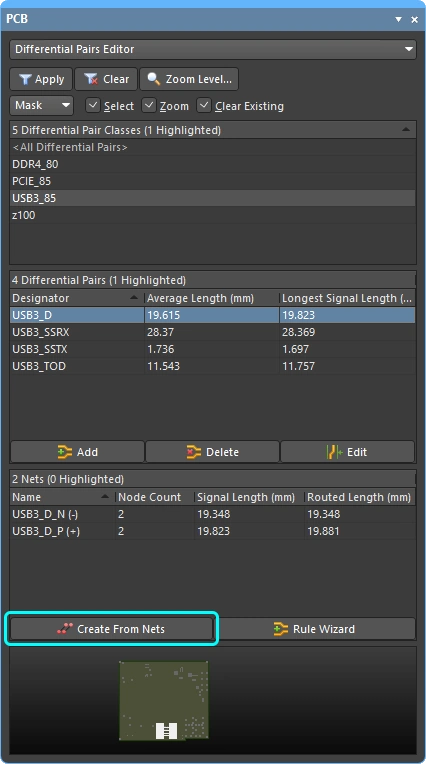
Task: Select the USB3_TOD differential pair
Action: (213, 366)
